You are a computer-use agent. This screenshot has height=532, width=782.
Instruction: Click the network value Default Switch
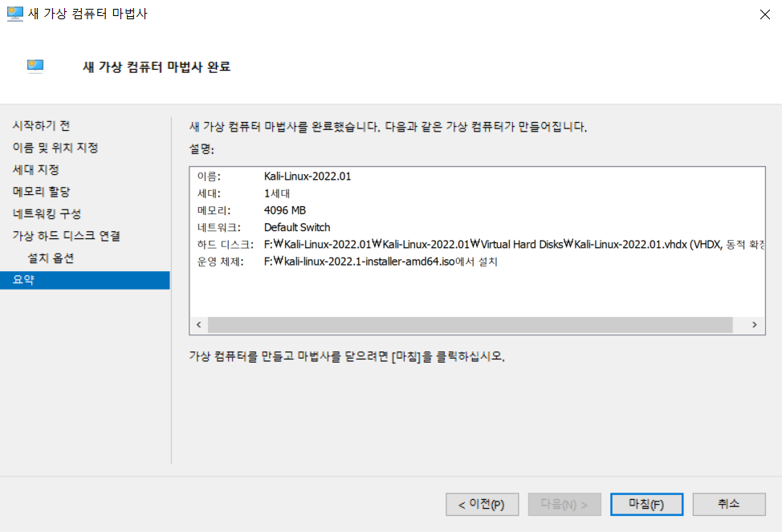coord(297,227)
